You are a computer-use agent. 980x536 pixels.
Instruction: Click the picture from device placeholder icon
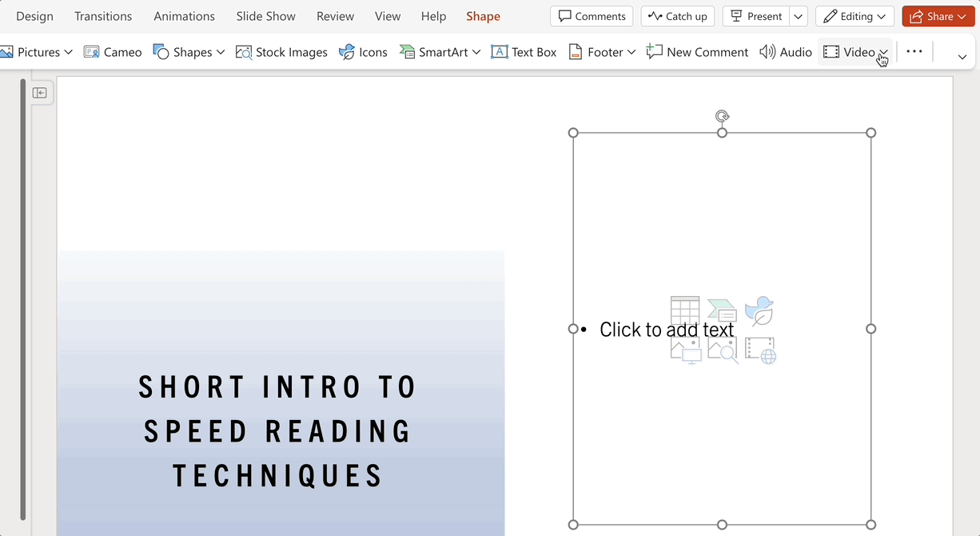(x=686, y=350)
